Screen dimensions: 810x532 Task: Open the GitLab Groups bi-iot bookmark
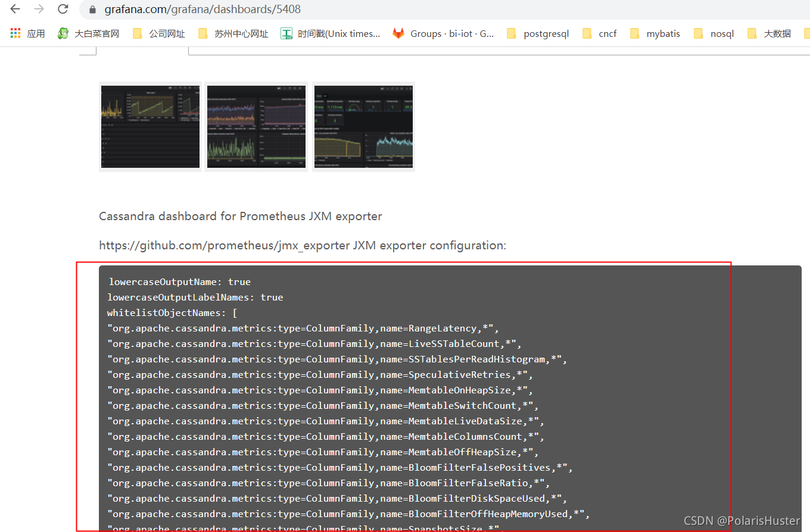(443, 34)
